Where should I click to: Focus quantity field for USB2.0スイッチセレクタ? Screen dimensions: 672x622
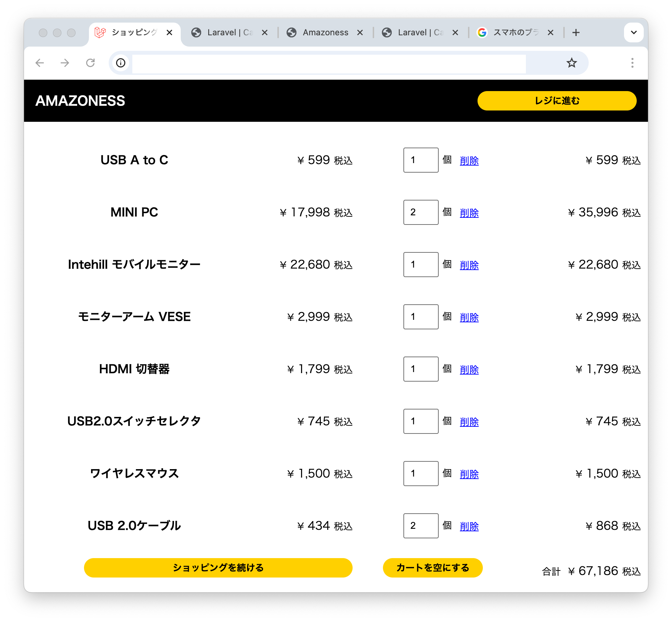click(x=421, y=421)
